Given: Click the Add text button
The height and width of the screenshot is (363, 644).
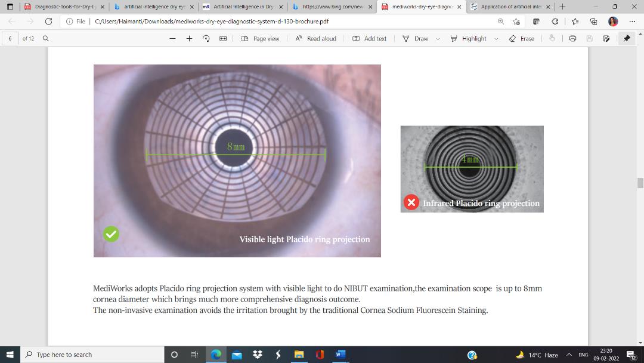Looking at the screenshot, I should 370,38.
